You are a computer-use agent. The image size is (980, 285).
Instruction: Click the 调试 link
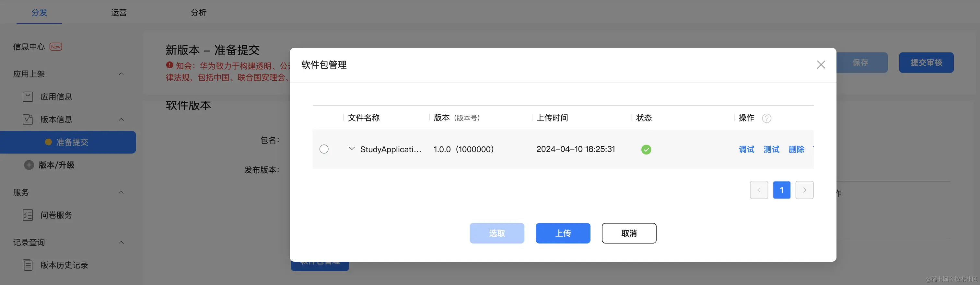(746, 149)
